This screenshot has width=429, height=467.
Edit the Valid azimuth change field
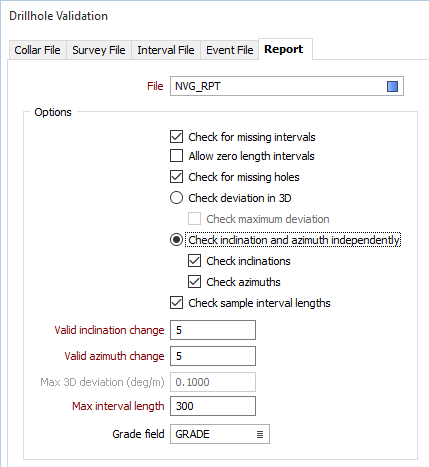213,356
